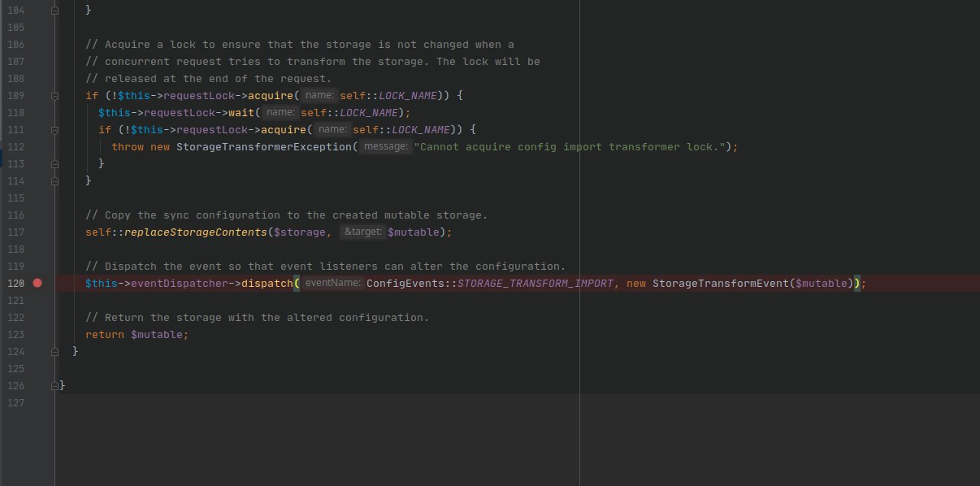The image size is (980, 486).
Task: Click the "&target:" parameter hint
Action: coord(362,232)
